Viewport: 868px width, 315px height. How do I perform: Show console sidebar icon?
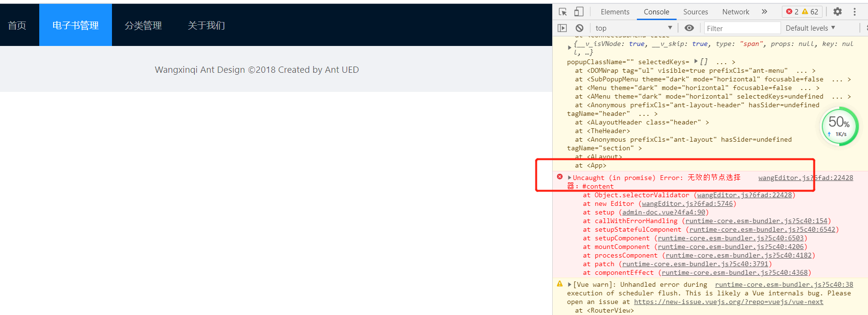pyautogui.click(x=562, y=28)
